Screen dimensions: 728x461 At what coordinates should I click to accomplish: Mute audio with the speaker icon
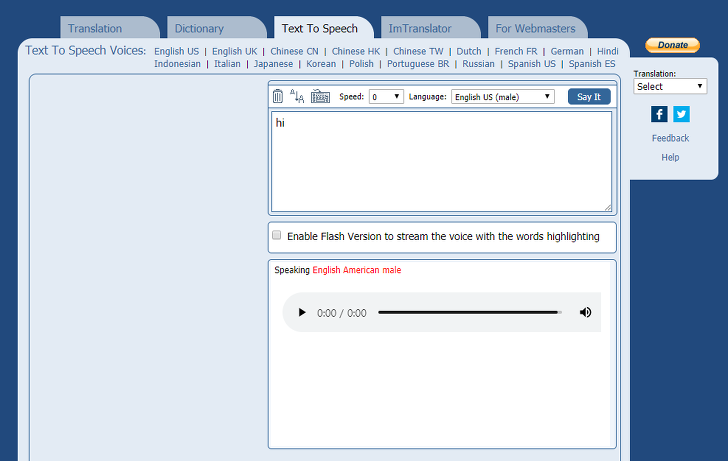tap(585, 312)
